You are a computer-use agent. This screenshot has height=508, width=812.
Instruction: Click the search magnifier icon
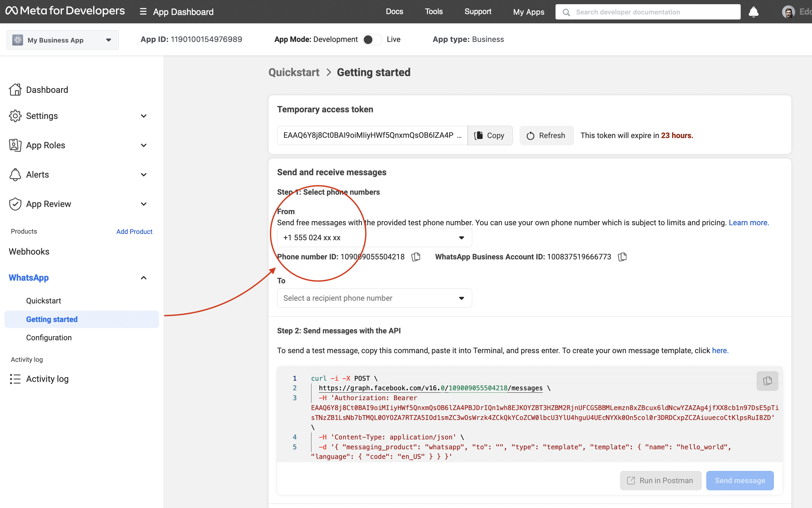pos(566,13)
